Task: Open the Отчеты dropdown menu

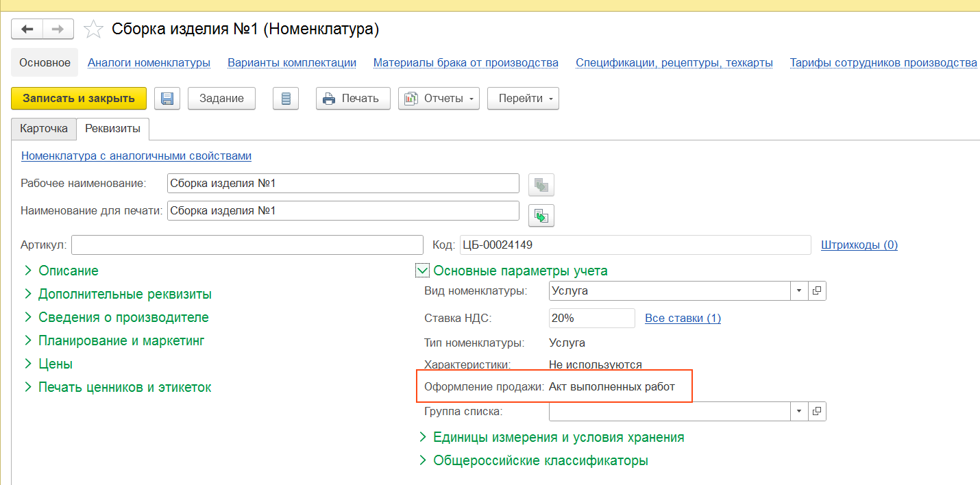Action: point(439,99)
